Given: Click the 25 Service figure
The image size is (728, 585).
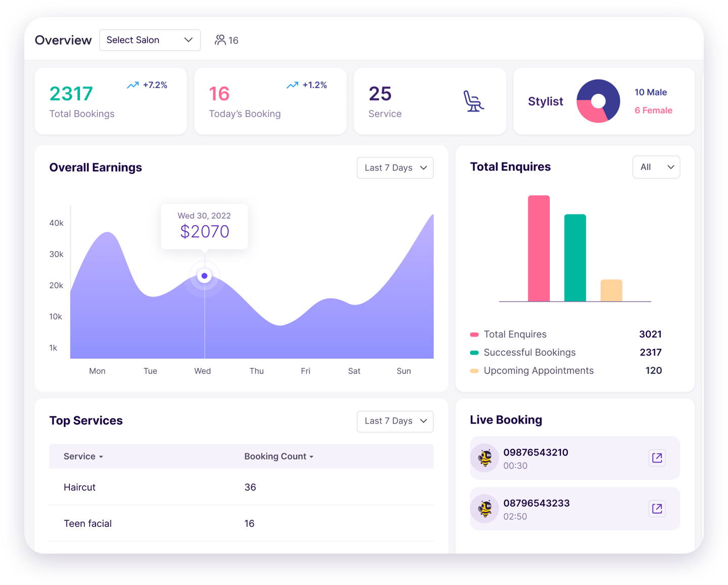Looking at the screenshot, I should [380, 94].
